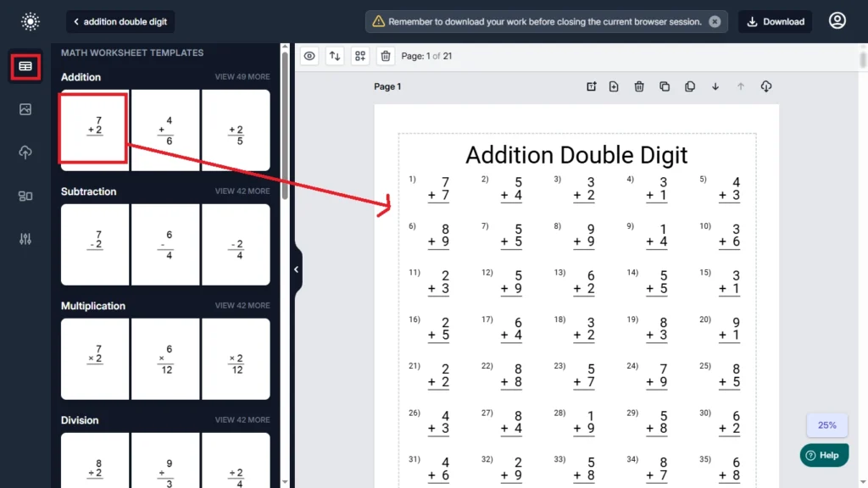The image size is (868, 488).
Task: Click the Addition Double Digit worksheet title
Action: (576, 155)
